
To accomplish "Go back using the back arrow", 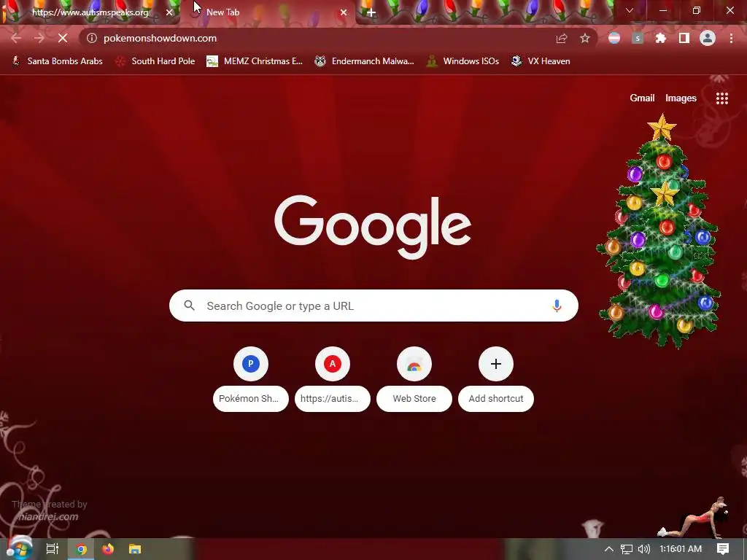I will 16,38.
